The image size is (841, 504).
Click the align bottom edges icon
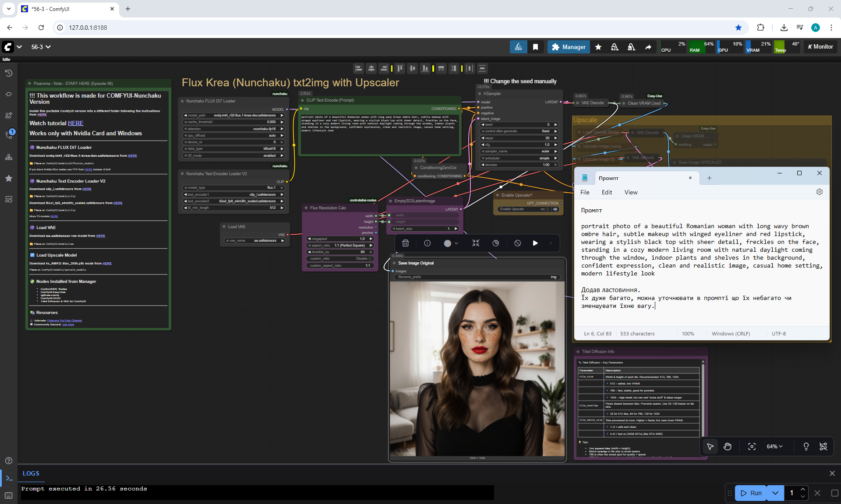(x=425, y=68)
